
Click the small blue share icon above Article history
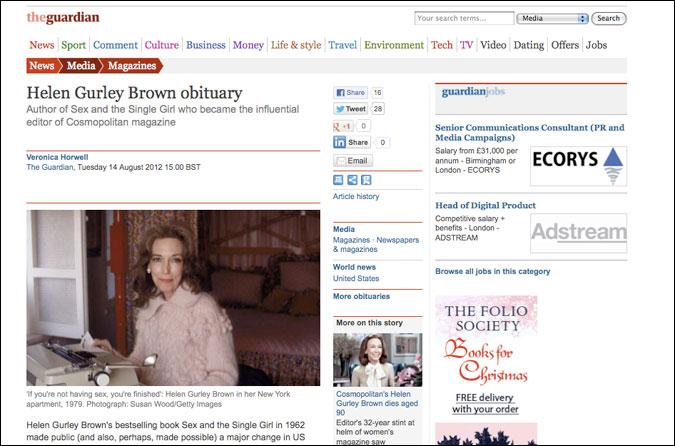point(353,179)
